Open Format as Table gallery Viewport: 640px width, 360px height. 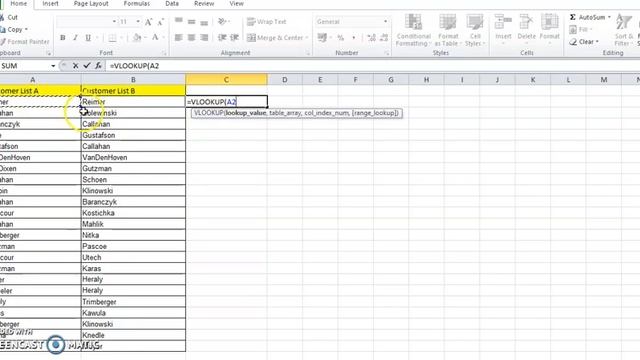click(x=448, y=30)
